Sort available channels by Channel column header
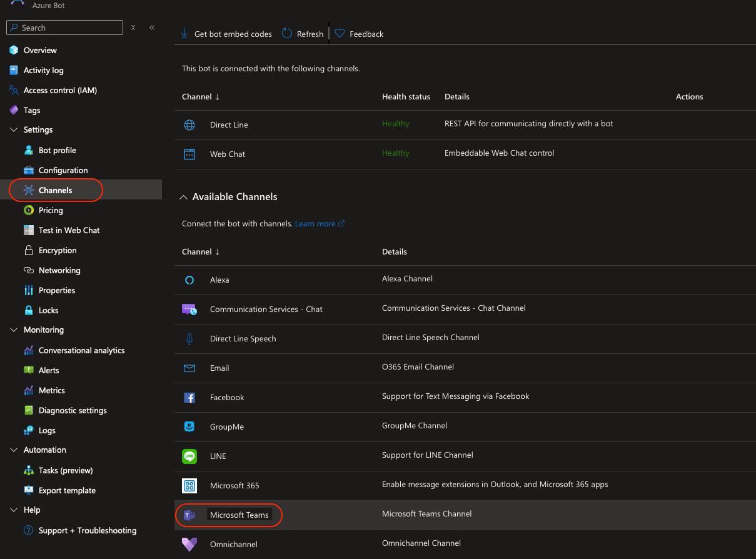The image size is (756, 559). coord(201,252)
